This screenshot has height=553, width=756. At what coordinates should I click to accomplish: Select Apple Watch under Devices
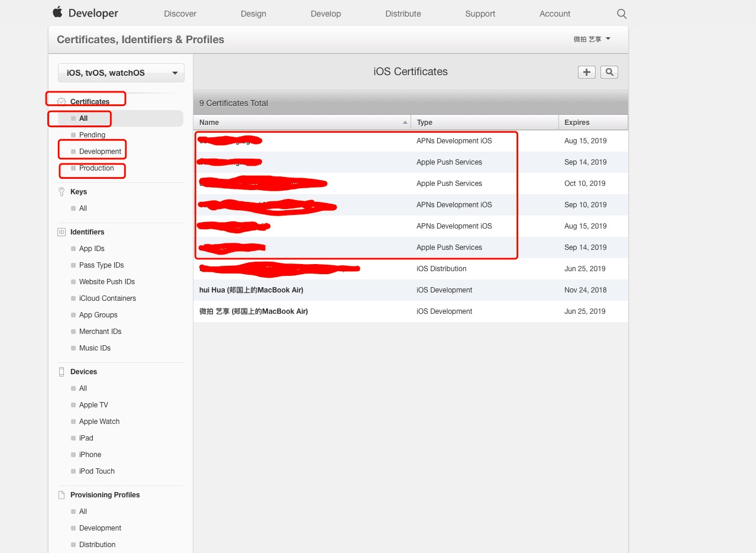pos(99,422)
